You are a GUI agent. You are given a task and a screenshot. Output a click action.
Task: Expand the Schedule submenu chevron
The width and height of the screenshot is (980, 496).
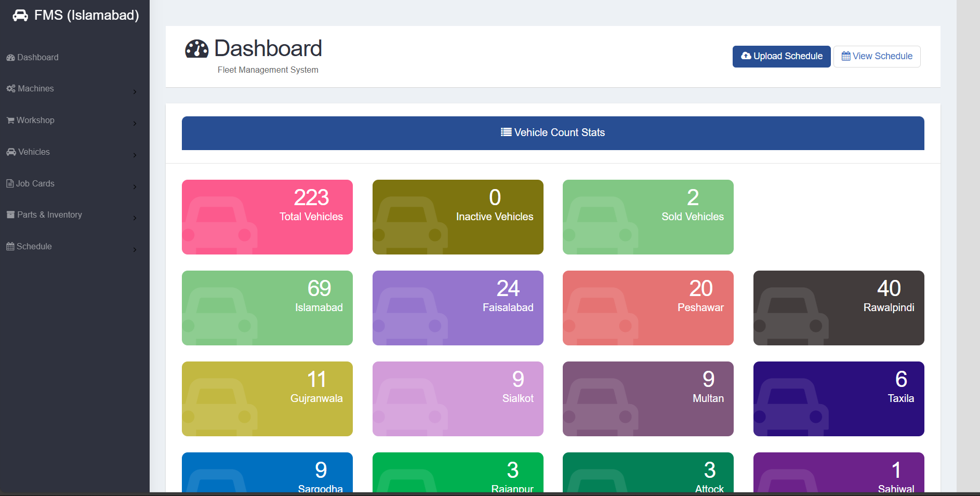point(135,250)
